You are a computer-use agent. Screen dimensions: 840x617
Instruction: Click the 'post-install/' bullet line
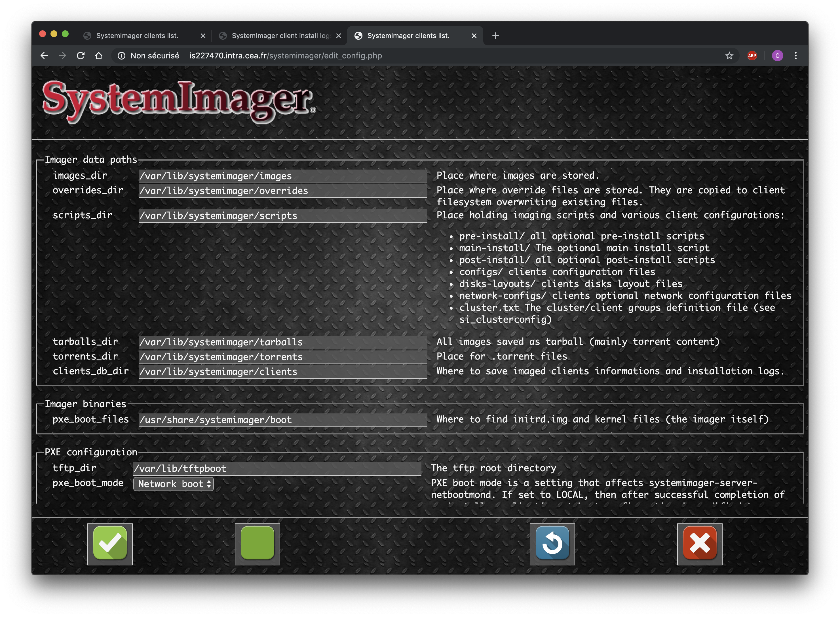coord(586,260)
